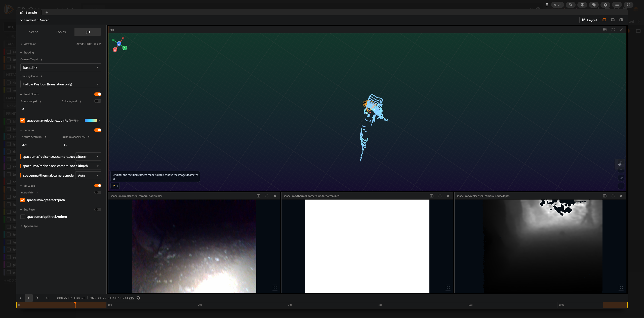Show help for Frustum opacity

89,137
